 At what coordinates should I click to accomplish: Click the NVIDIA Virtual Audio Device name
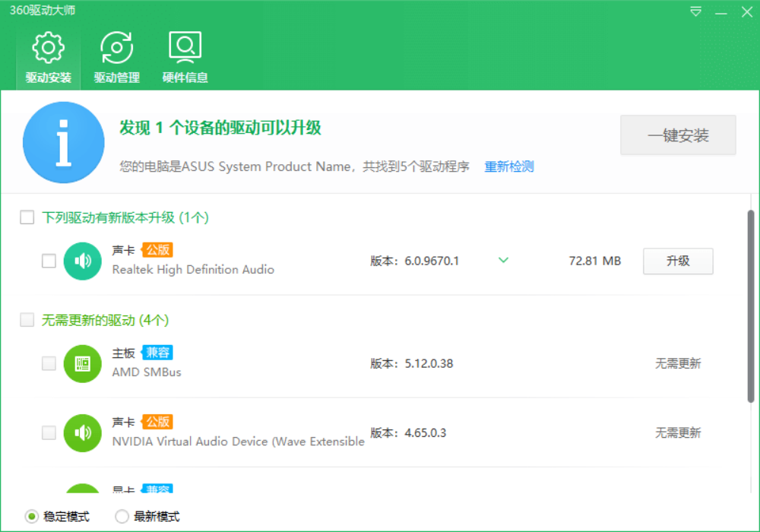point(238,442)
